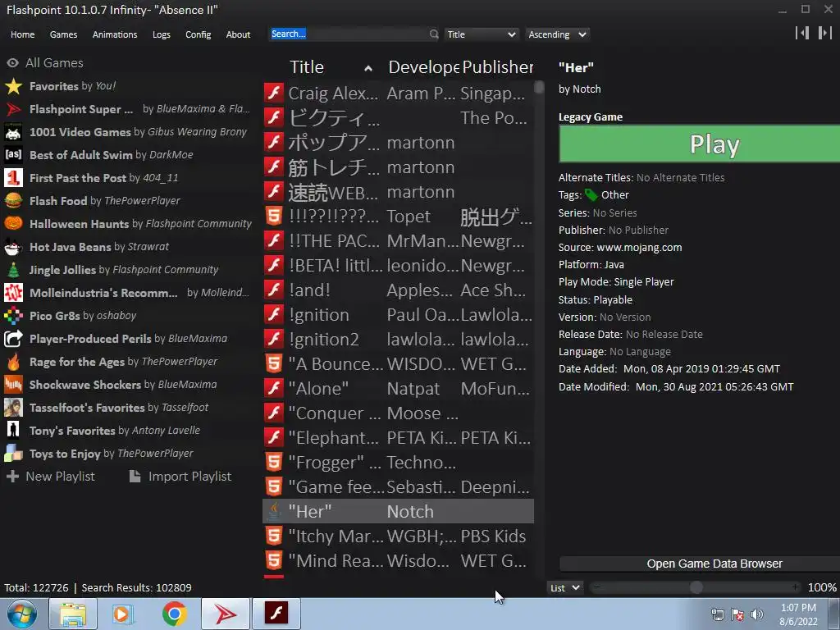Collapse the left sidebar toggle icon
Screen dimensions: 840x630
802,33
